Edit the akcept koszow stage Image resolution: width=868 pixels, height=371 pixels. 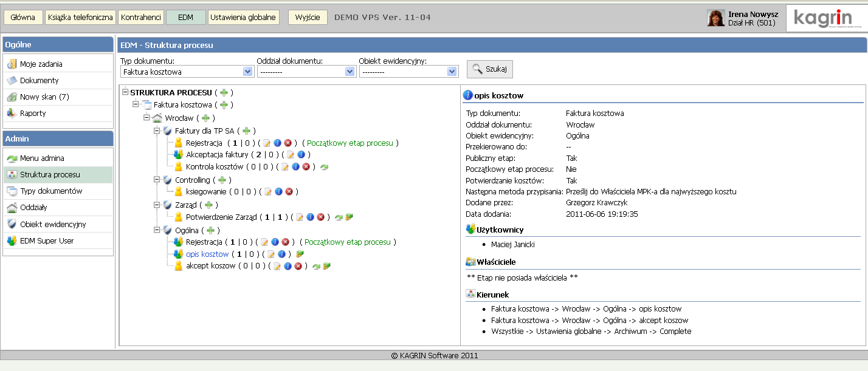click(x=278, y=266)
